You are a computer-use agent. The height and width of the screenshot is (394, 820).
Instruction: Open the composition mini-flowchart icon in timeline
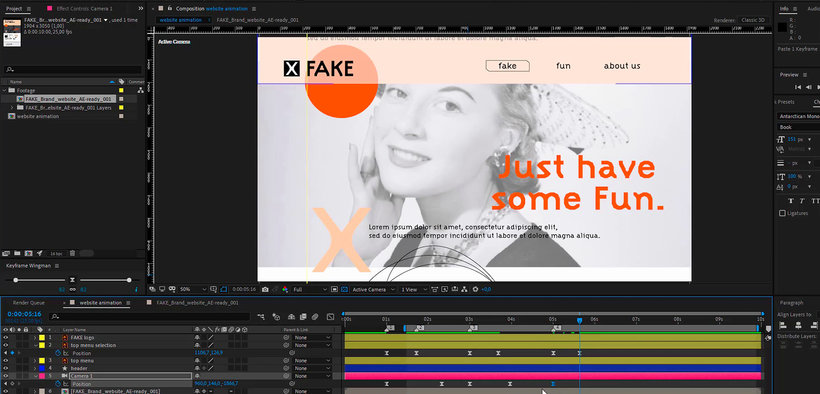click(x=261, y=317)
